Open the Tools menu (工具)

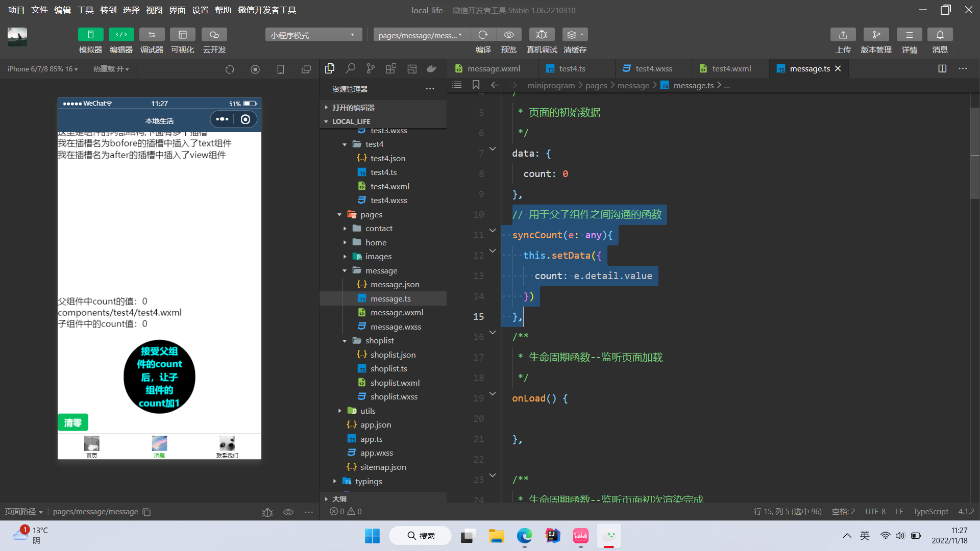coord(85,10)
